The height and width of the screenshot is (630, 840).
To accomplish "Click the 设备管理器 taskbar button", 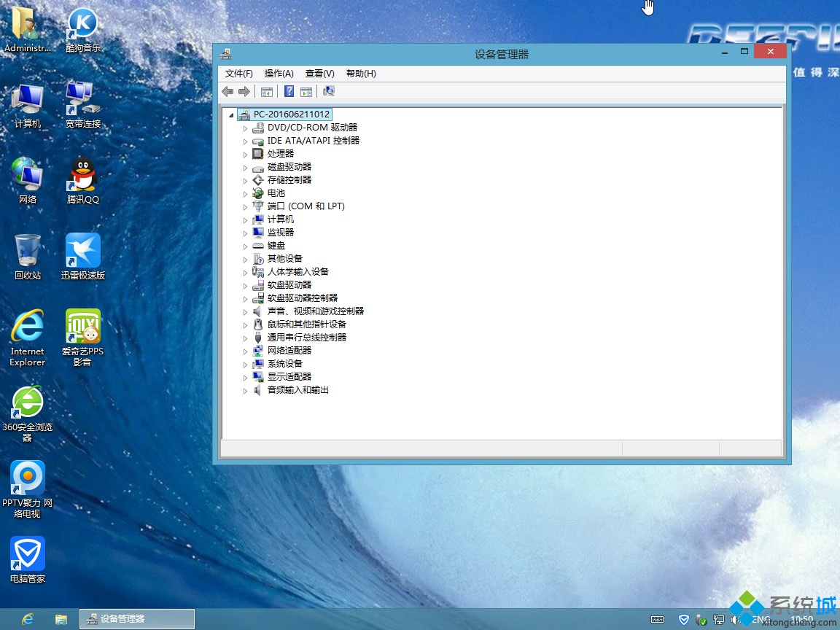I will click(x=136, y=618).
